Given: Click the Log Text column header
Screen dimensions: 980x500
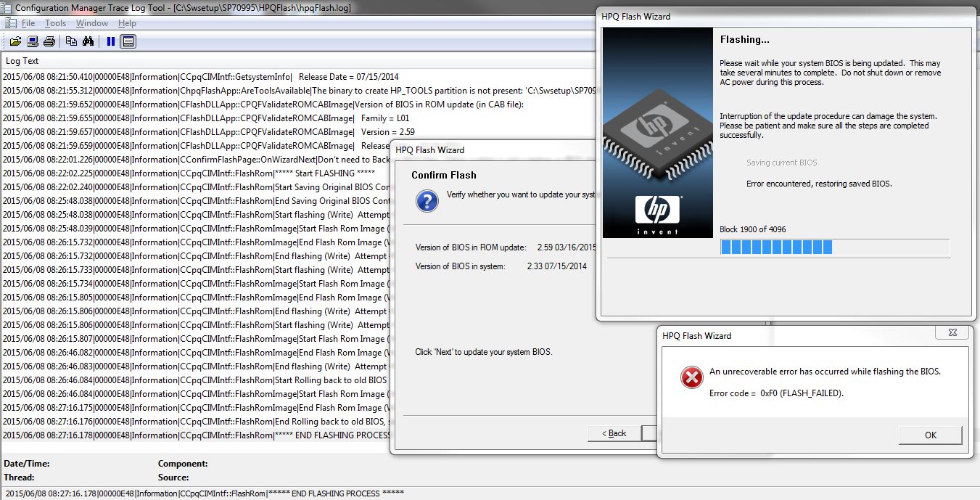Looking at the screenshot, I should [22, 61].
